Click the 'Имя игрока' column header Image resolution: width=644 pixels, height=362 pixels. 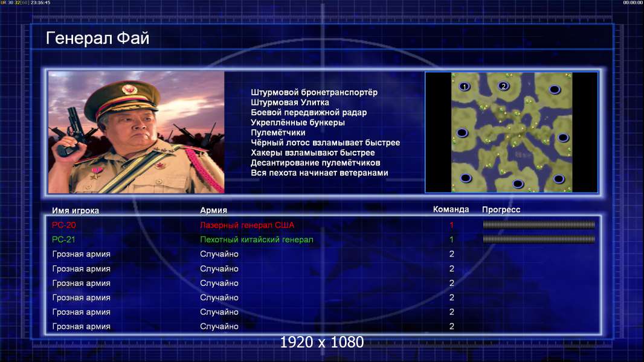pos(76,211)
